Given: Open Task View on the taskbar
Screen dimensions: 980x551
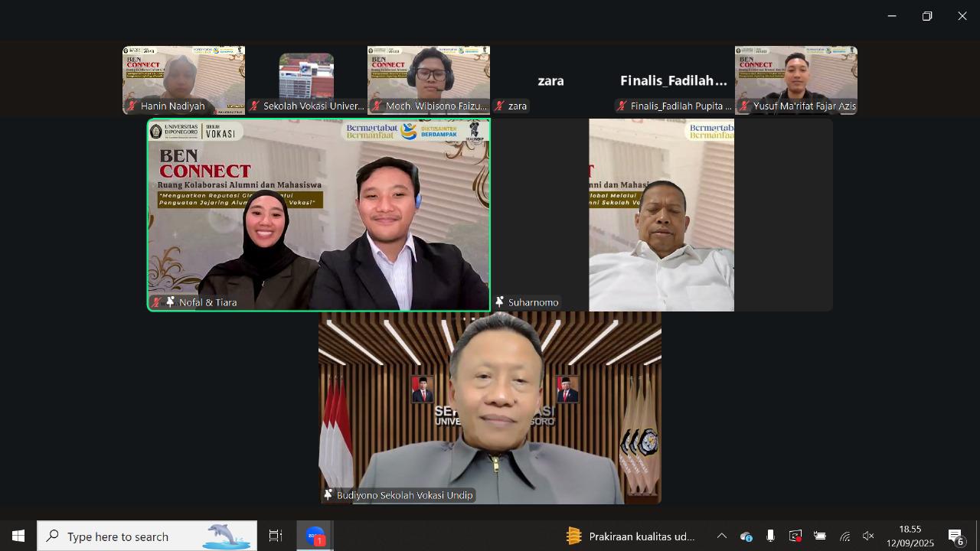Looking at the screenshot, I should point(276,536).
